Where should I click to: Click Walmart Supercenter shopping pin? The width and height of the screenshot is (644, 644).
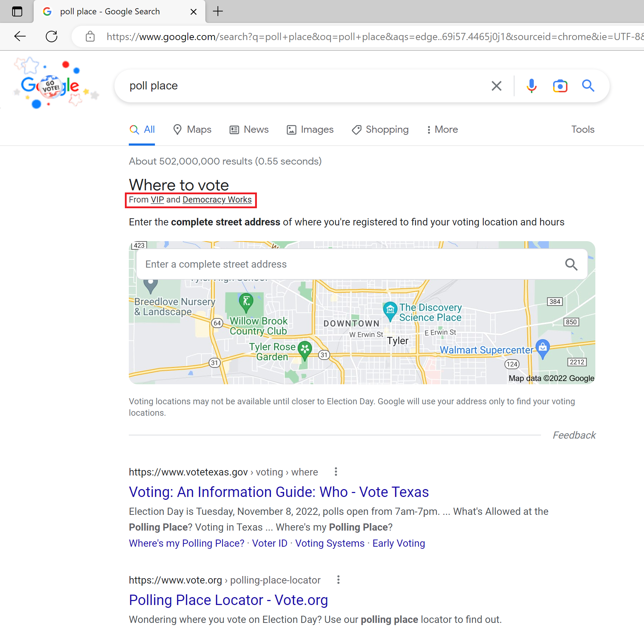tap(543, 348)
